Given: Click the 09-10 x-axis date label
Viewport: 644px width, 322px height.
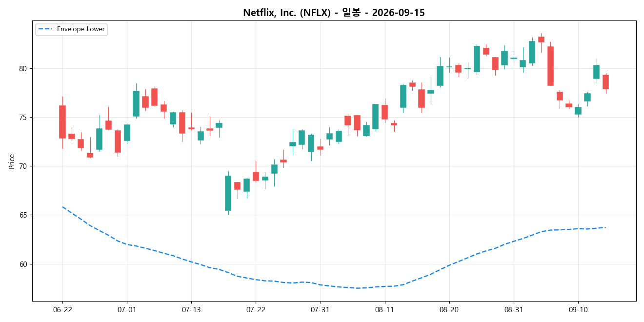Looking at the screenshot, I should 578,310.
